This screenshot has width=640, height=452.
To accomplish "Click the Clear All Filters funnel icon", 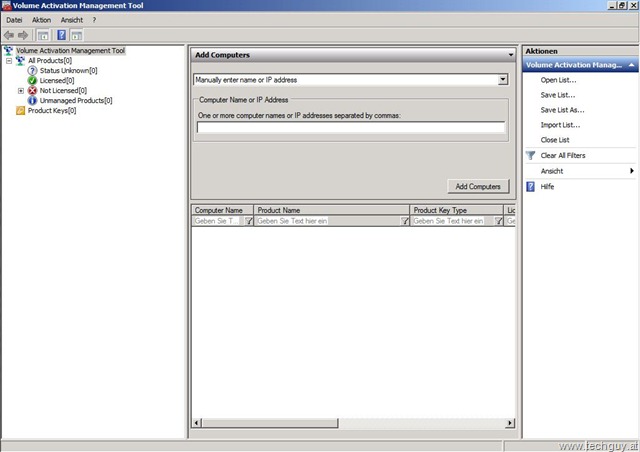I will [530, 156].
